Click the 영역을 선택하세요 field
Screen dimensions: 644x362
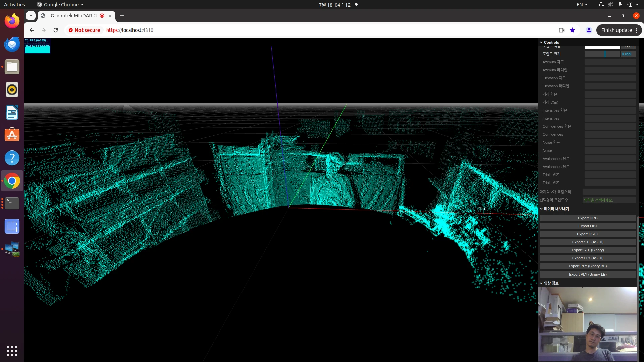[609, 200]
